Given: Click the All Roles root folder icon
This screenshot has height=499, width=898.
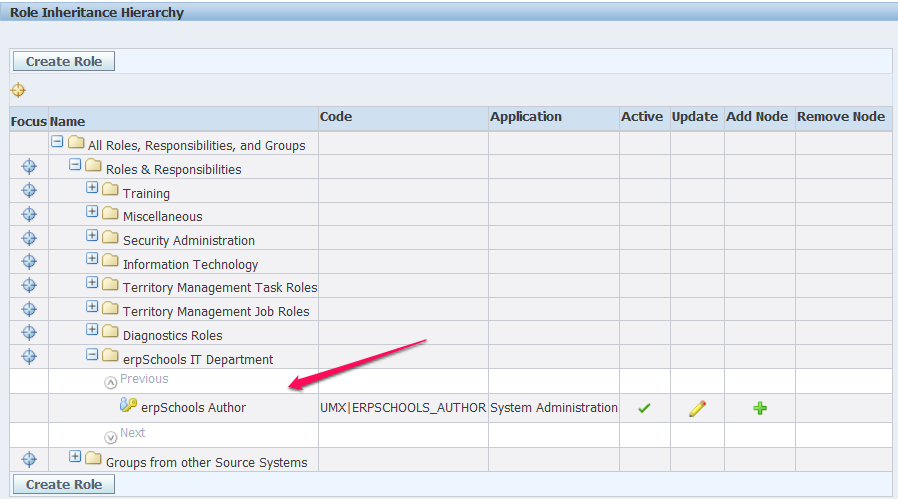Looking at the screenshot, I should 76,142.
